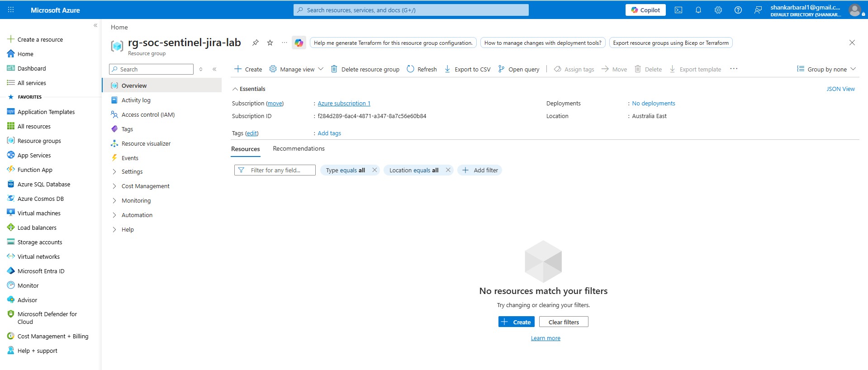The width and height of the screenshot is (868, 370).
Task: Add resource group to favorites star
Action: [x=270, y=43]
